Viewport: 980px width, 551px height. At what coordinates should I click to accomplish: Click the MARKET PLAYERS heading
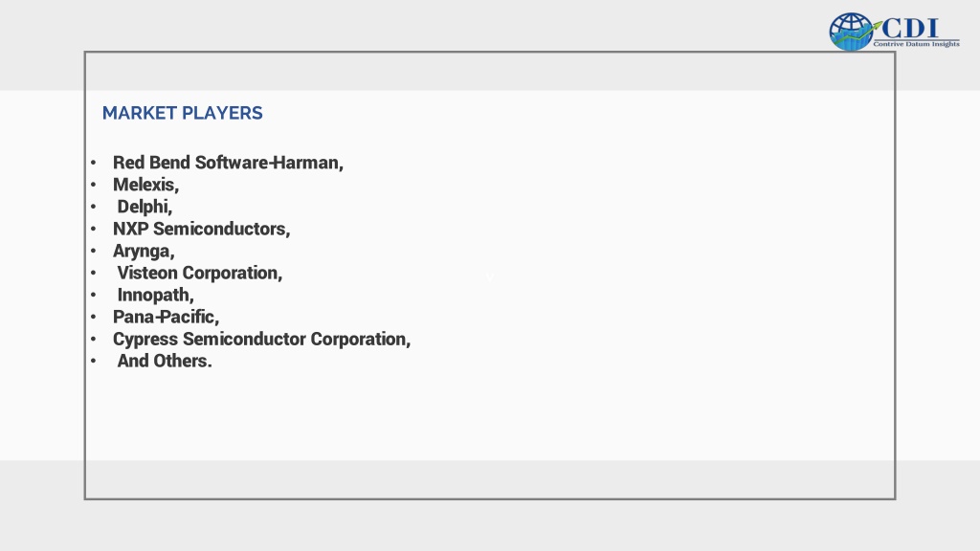pos(183,113)
